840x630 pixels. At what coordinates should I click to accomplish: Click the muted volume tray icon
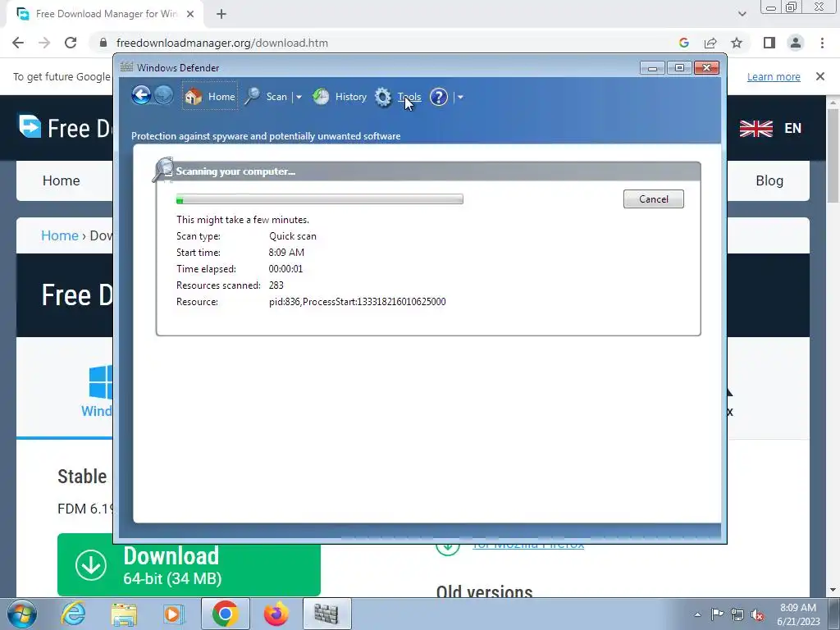point(757,615)
